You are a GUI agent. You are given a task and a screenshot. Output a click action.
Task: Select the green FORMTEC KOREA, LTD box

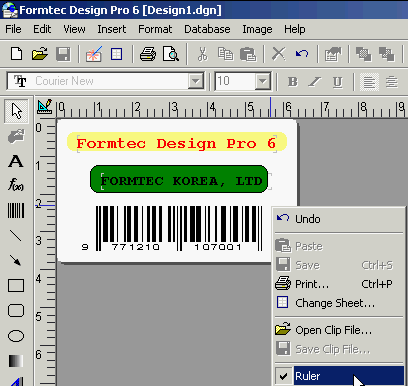[x=179, y=179]
